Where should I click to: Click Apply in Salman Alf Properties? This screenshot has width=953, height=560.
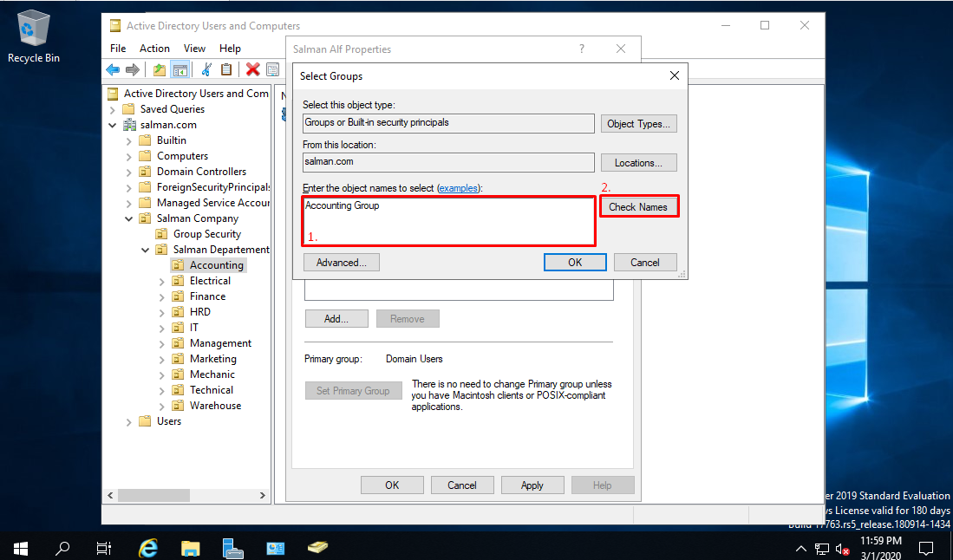tap(532, 485)
